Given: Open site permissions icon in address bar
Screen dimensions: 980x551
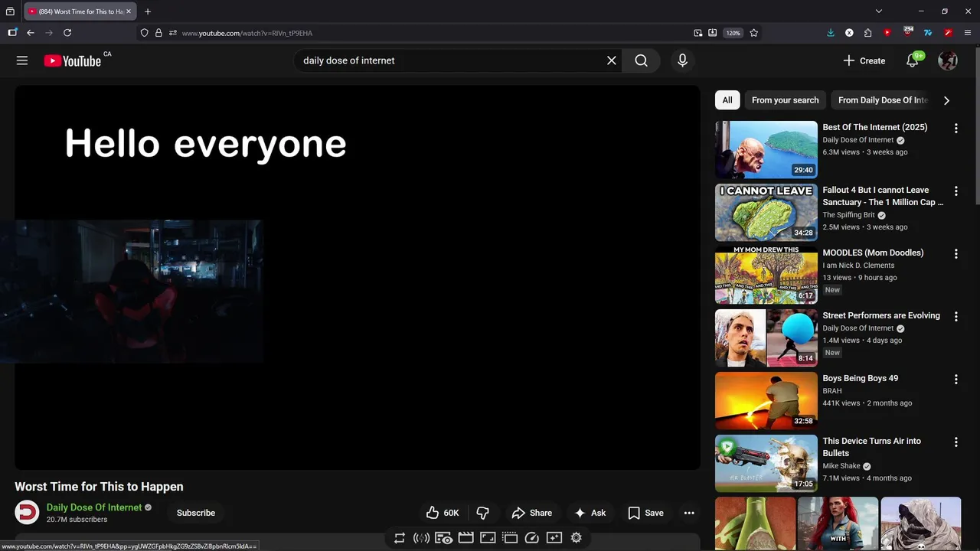Looking at the screenshot, I should [x=173, y=33].
